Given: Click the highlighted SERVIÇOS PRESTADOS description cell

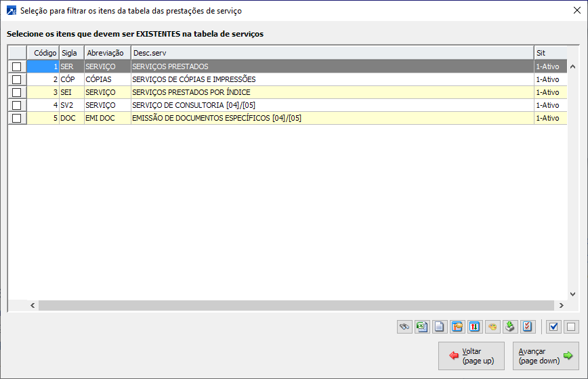Looking at the screenshot, I should [332, 66].
